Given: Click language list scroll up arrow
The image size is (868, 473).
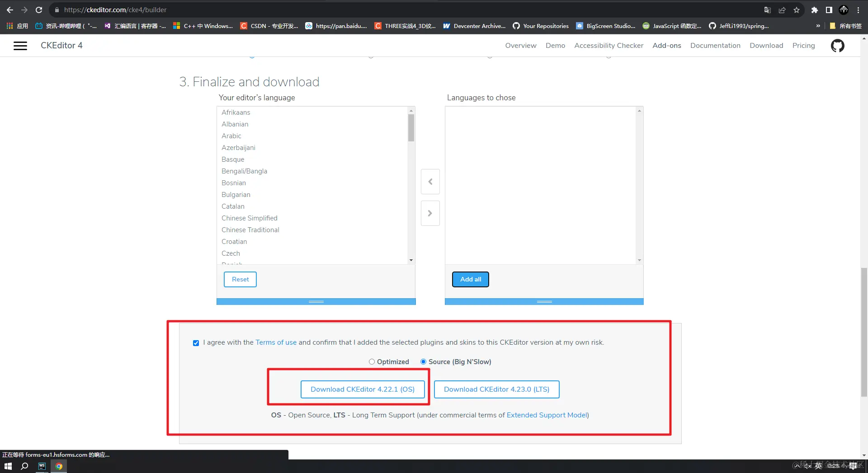Looking at the screenshot, I should tap(411, 111).
